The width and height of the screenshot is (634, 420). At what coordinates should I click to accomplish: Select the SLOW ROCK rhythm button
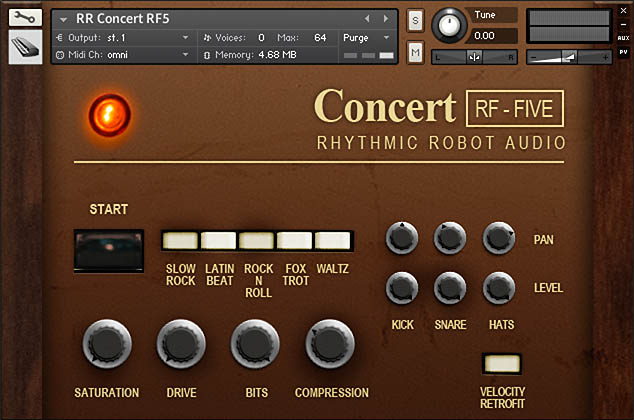(x=180, y=240)
